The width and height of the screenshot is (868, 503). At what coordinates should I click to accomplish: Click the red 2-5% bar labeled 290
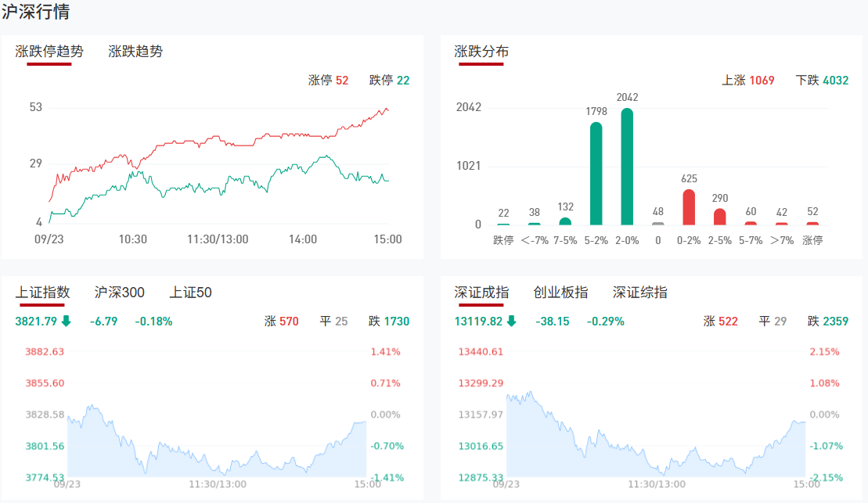(x=720, y=217)
